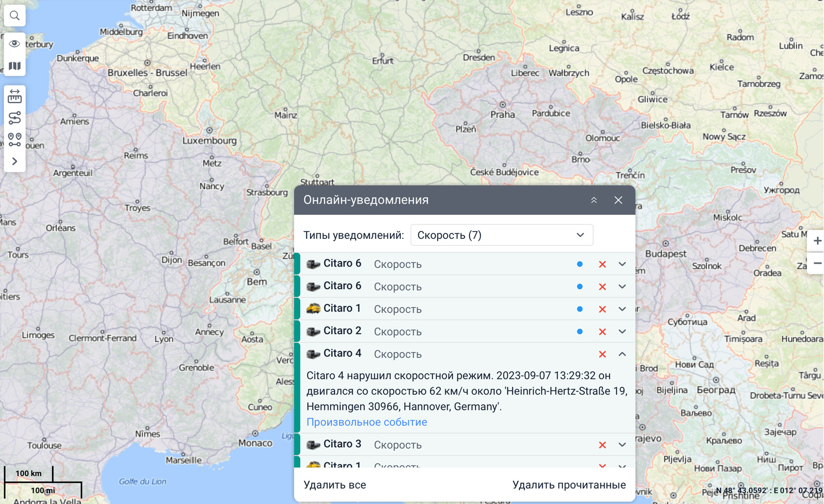This screenshot has width=824, height=504.
Task: Expand the left toolbar arrow
Action: (x=14, y=162)
